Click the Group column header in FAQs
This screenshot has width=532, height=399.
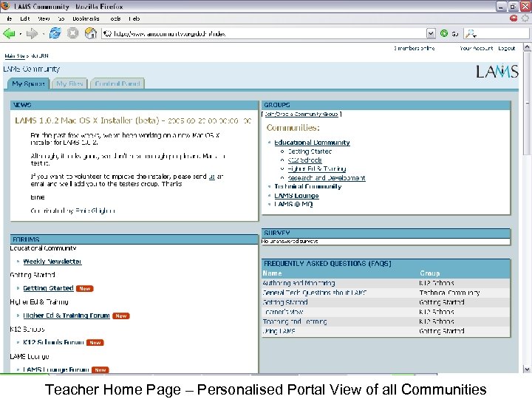429,273
